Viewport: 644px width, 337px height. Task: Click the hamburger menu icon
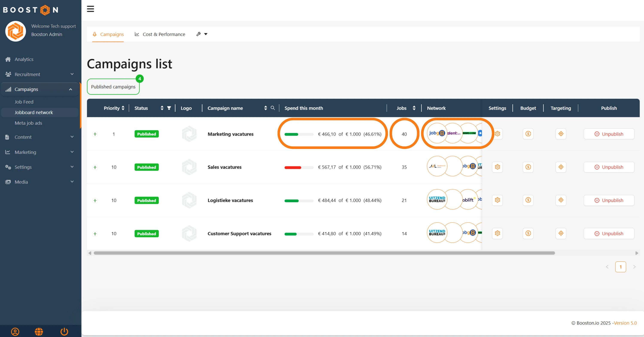tap(91, 9)
